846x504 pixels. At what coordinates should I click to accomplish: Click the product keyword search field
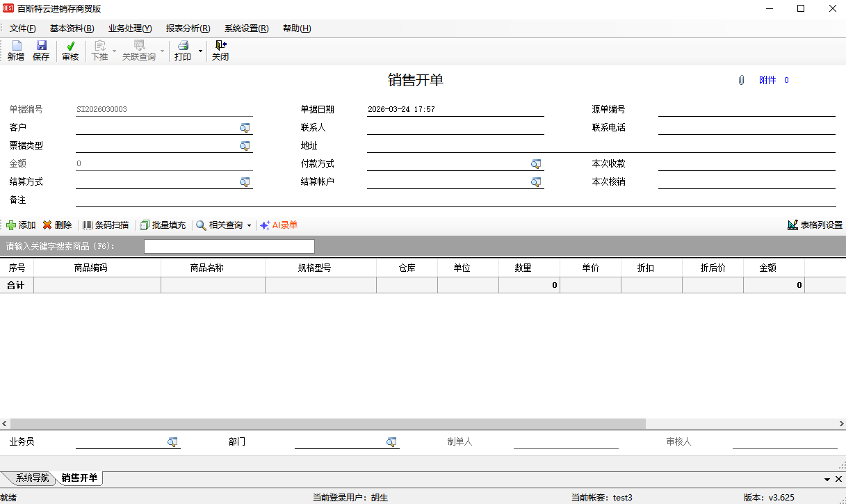229,246
